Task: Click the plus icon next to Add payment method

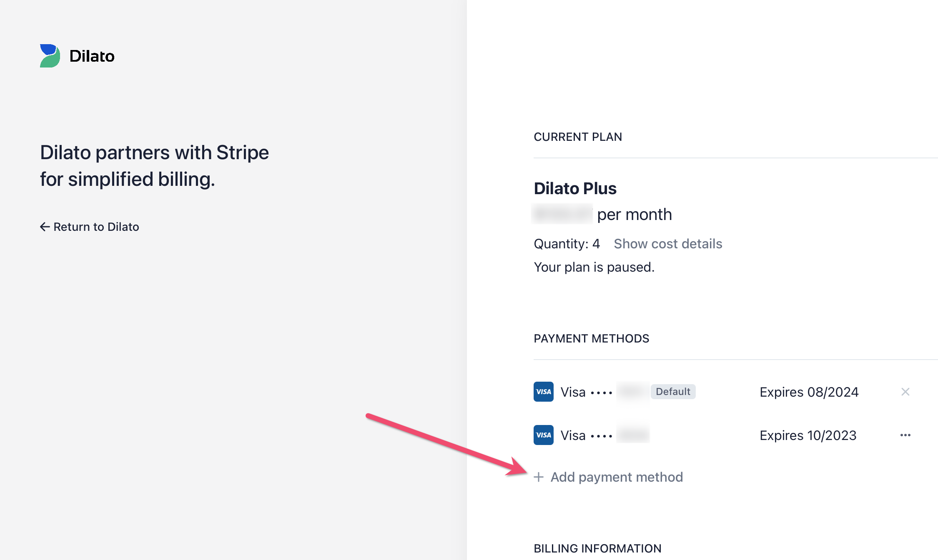Action: tap(538, 477)
